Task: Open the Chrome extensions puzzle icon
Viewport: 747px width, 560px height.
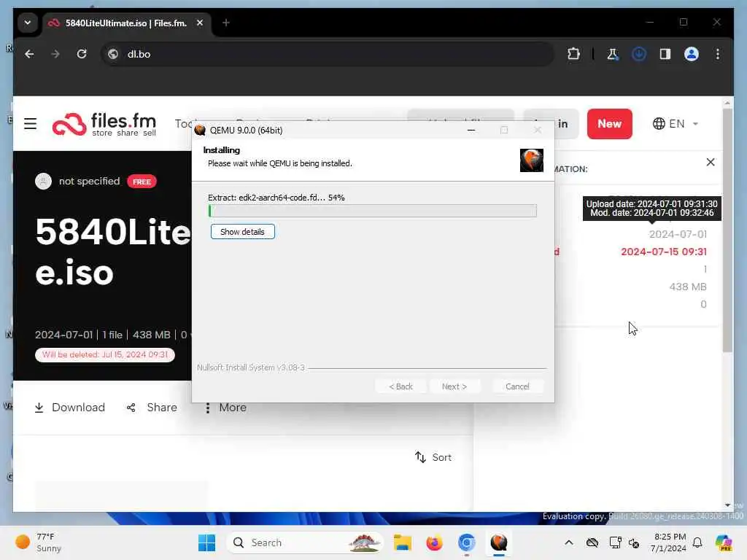Action: (573, 54)
